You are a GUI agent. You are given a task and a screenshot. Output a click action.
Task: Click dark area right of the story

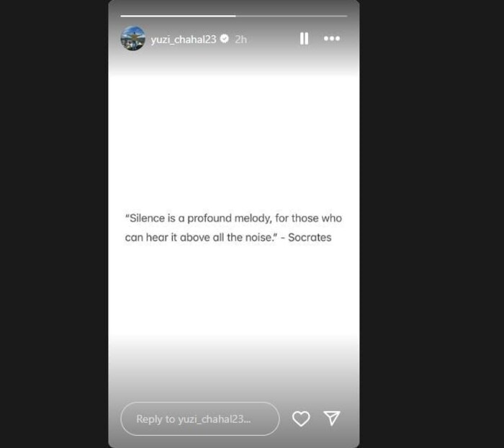point(432,224)
